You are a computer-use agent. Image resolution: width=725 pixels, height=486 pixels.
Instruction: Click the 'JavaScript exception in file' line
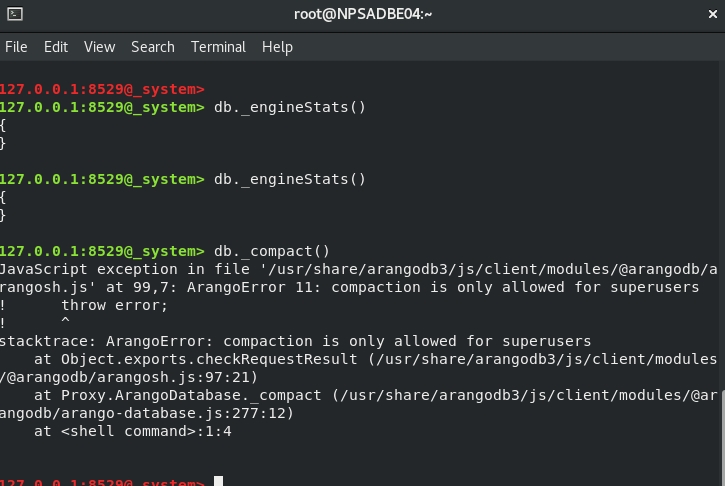pos(359,269)
